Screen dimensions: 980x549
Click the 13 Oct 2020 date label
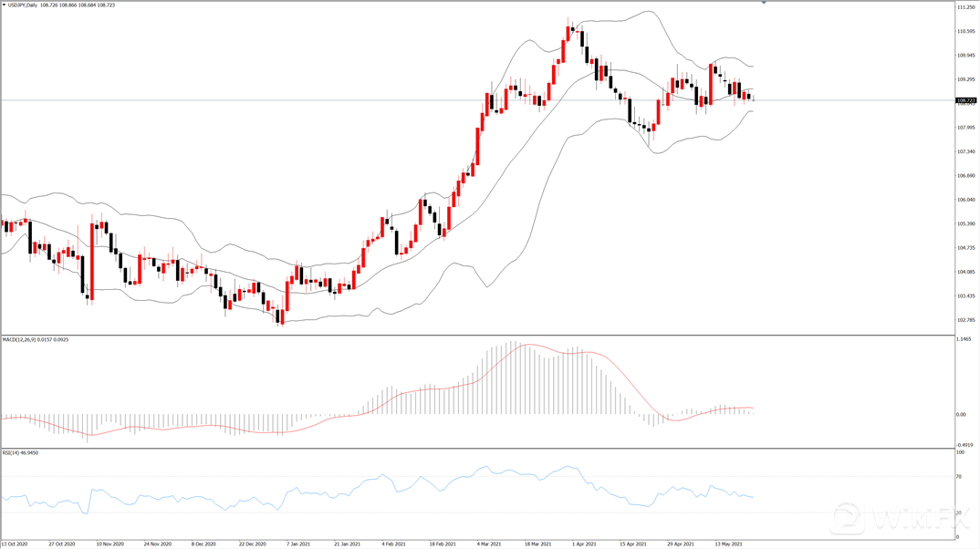(x=15, y=544)
